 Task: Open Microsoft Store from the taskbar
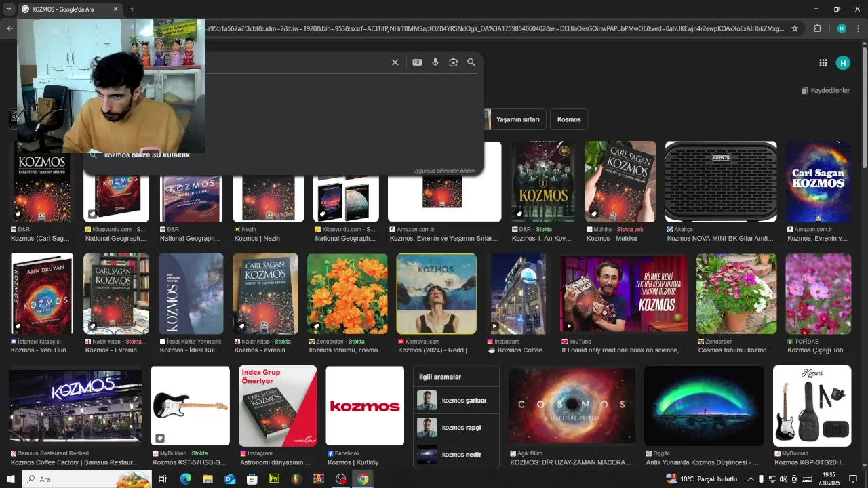(x=252, y=479)
